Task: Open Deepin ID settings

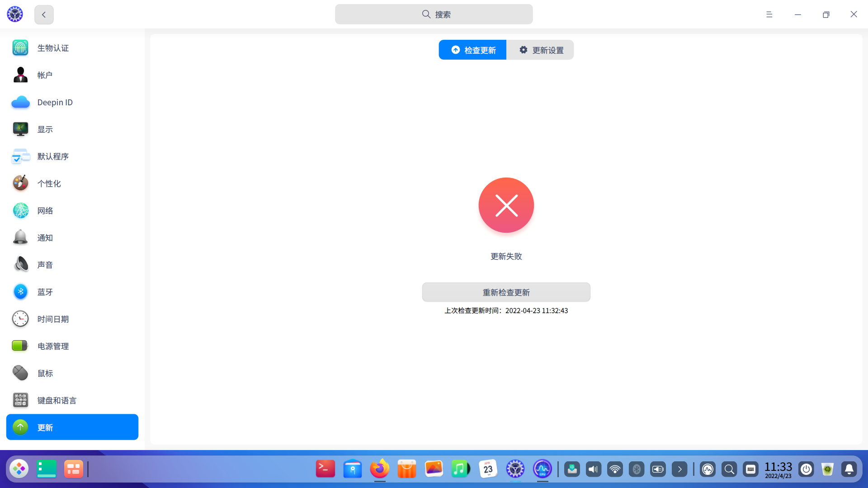Action: tap(54, 102)
